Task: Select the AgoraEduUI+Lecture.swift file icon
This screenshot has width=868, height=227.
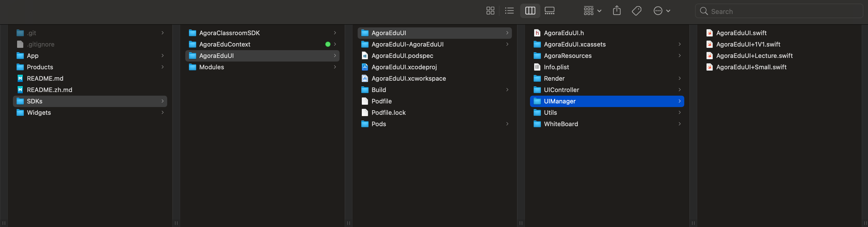Action: point(709,56)
